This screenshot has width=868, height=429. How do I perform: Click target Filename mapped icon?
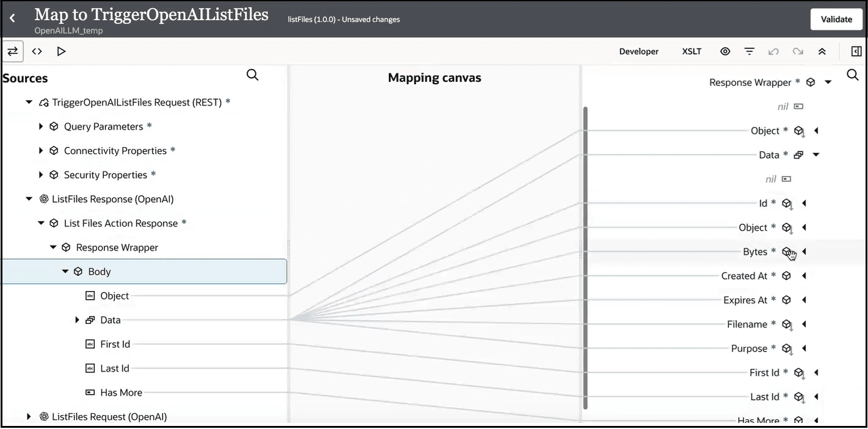(787, 325)
